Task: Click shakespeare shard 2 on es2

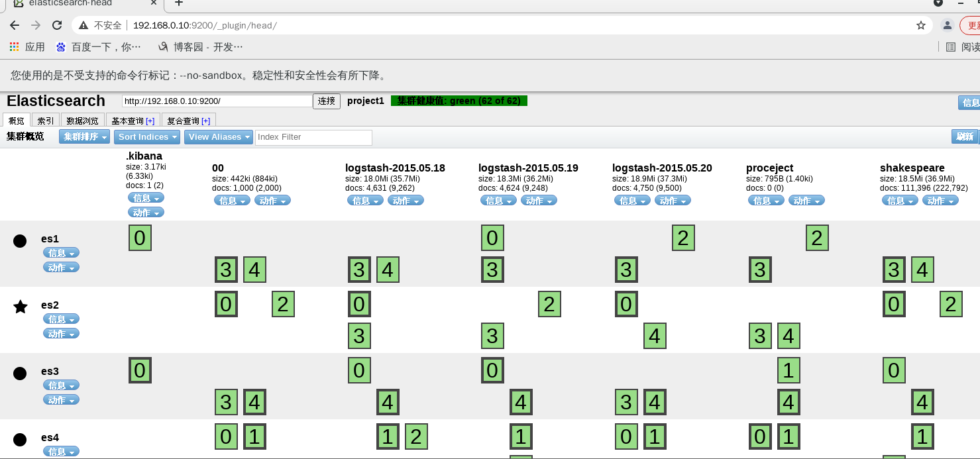Action: pos(951,304)
